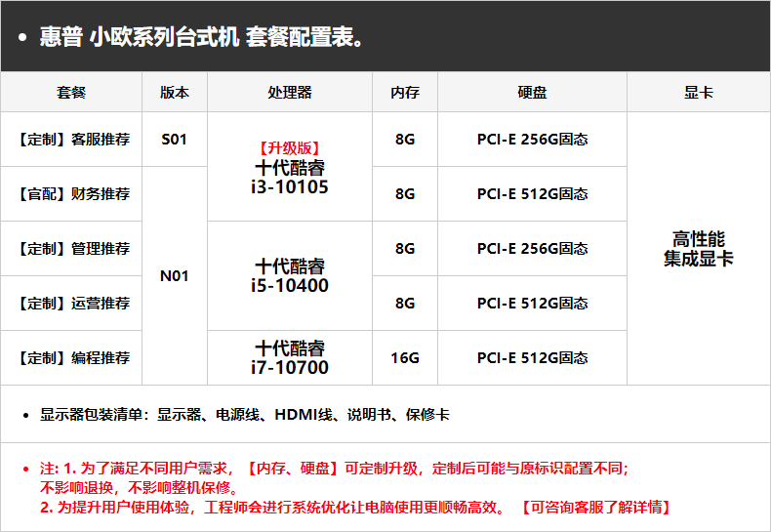
Task: Click the line 不影响退换，不影响整机保修
Action: pyautogui.click(x=140, y=488)
